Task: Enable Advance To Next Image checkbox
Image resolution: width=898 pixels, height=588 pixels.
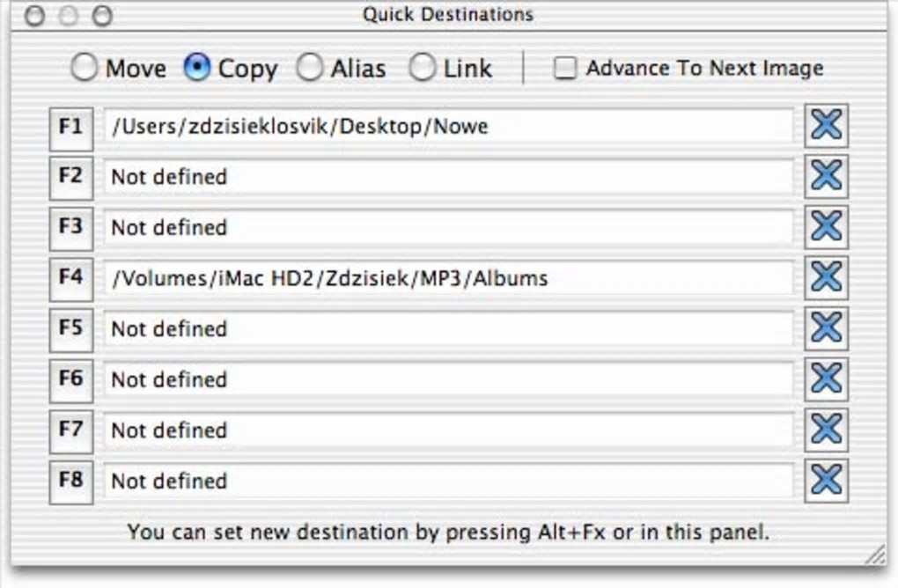Action: [564, 69]
